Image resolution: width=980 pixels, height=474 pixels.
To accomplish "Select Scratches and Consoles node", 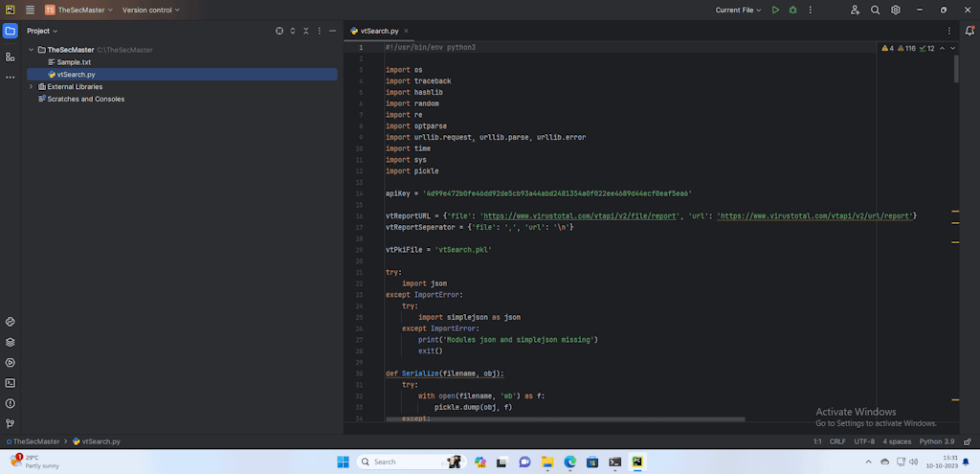I will (x=85, y=99).
